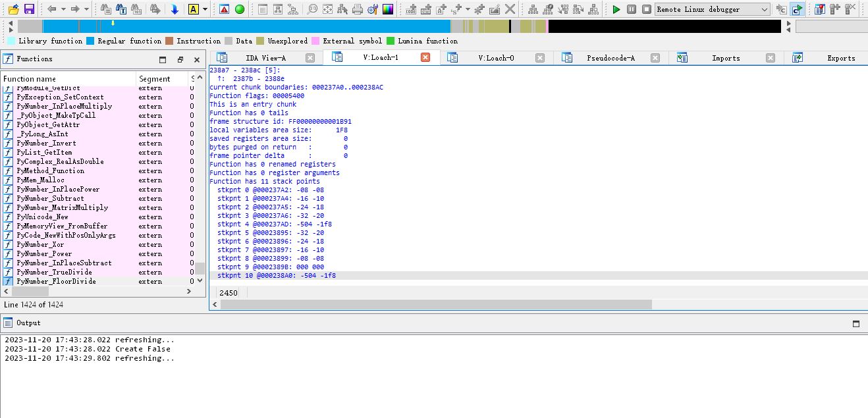
Task: Open the Remote Linux debugger combo box
Action: pyautogui.click(x=713, y=9)
